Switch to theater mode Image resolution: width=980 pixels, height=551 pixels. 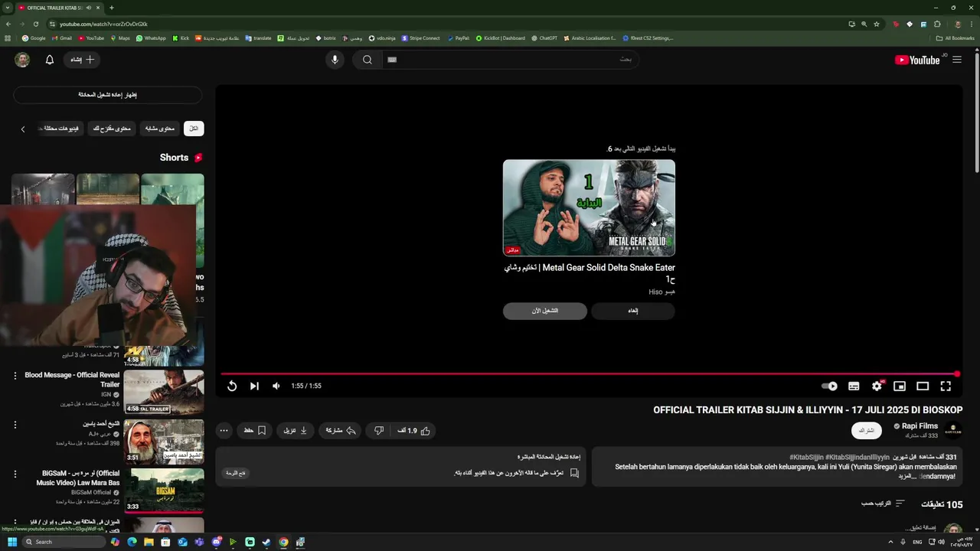[923, 386]
